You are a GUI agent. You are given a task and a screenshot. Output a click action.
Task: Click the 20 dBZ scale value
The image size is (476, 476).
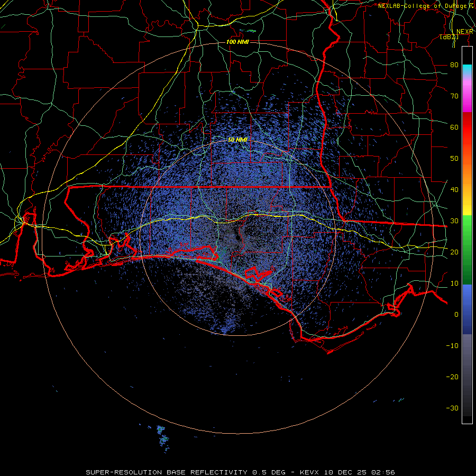click(x=454, y=252)
